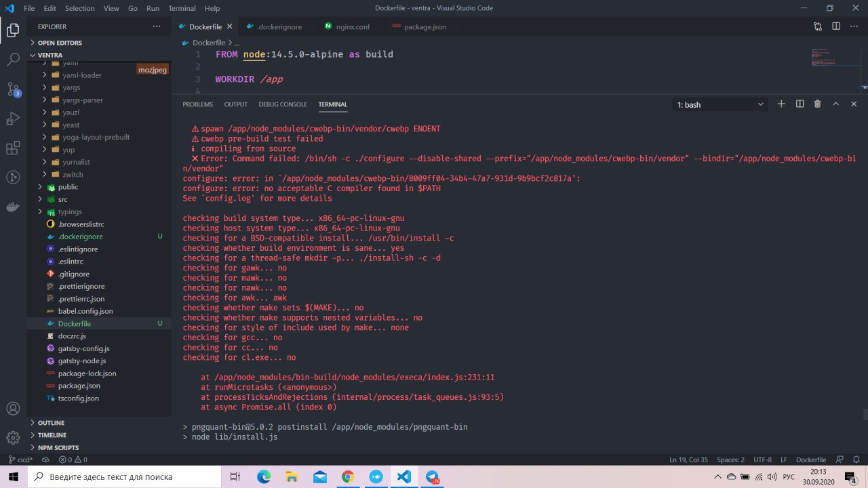Open Windows Start menu
Image resolution: width=868 pixels, height=488 pixels.
14,477
